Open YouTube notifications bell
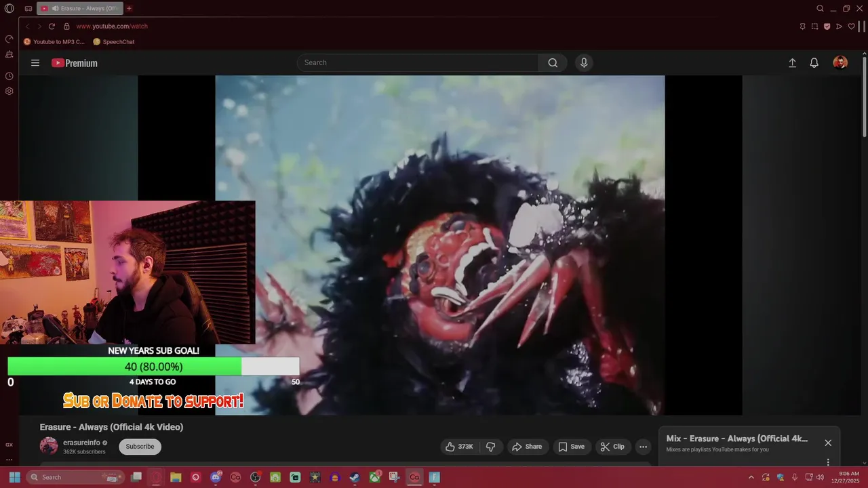Viewport: 868px width, 488px height. [814, 62]
